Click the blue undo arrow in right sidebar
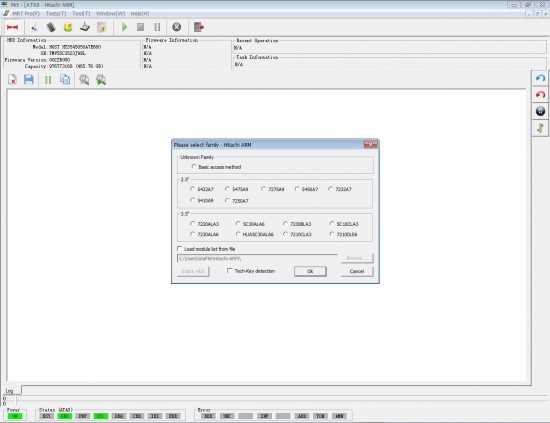The image size is (550, 423). [x=541, y=78]
